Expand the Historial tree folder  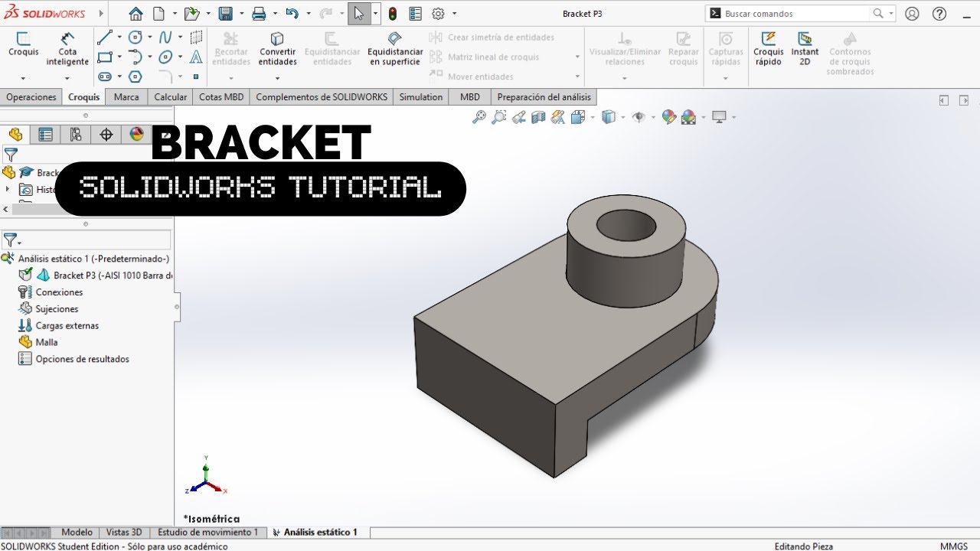point(8,189)
